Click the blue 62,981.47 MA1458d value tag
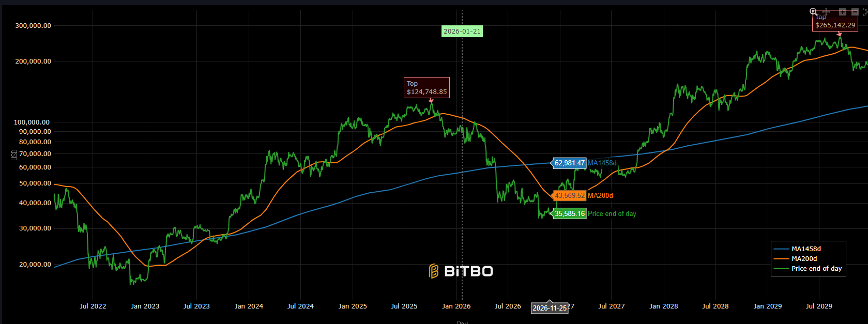868x324 pixels. pos(569,163)
